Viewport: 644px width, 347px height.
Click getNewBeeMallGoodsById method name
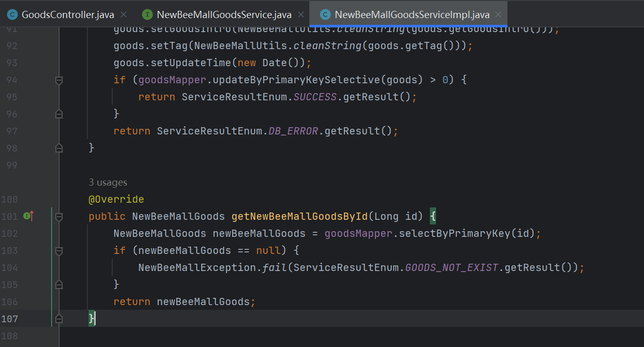[299, 216]
